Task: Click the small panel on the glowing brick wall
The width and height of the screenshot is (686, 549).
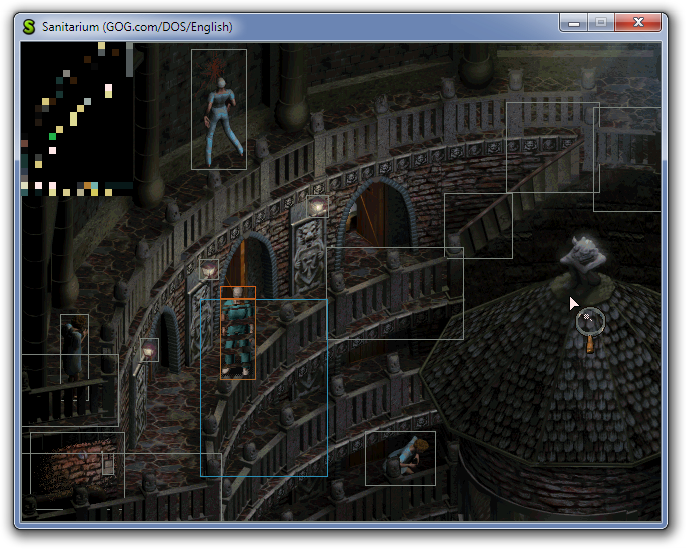Action: pos(108,464)
